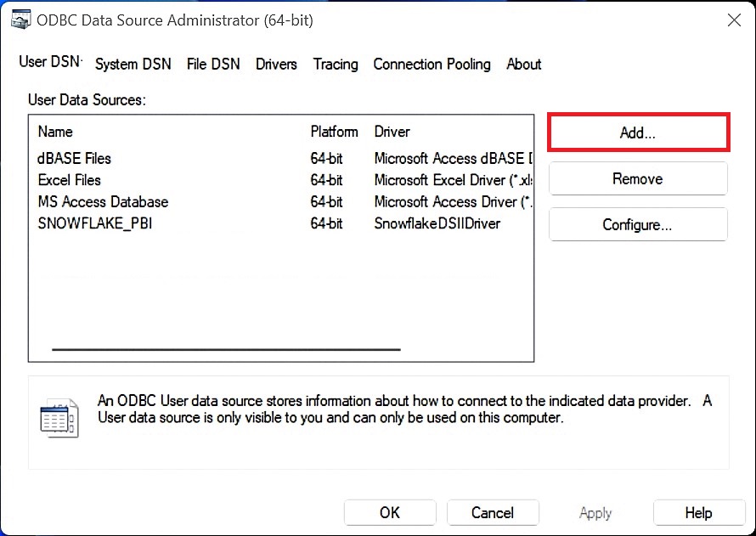This screenshot has width=756, height=536.
Task: Click the Name column header
Action: (55, 132)
